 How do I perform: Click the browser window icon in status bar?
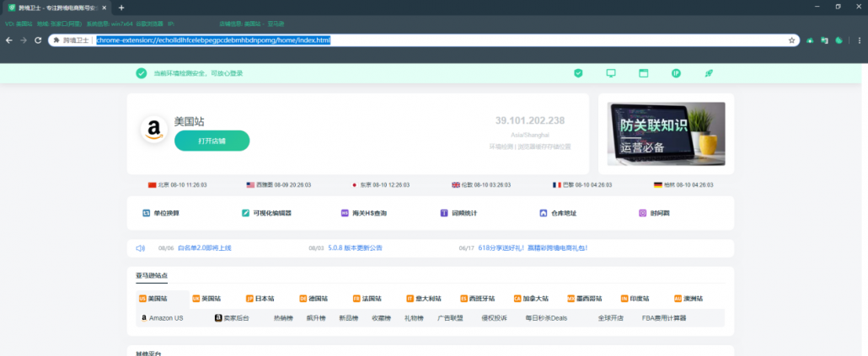coord(643,73)
